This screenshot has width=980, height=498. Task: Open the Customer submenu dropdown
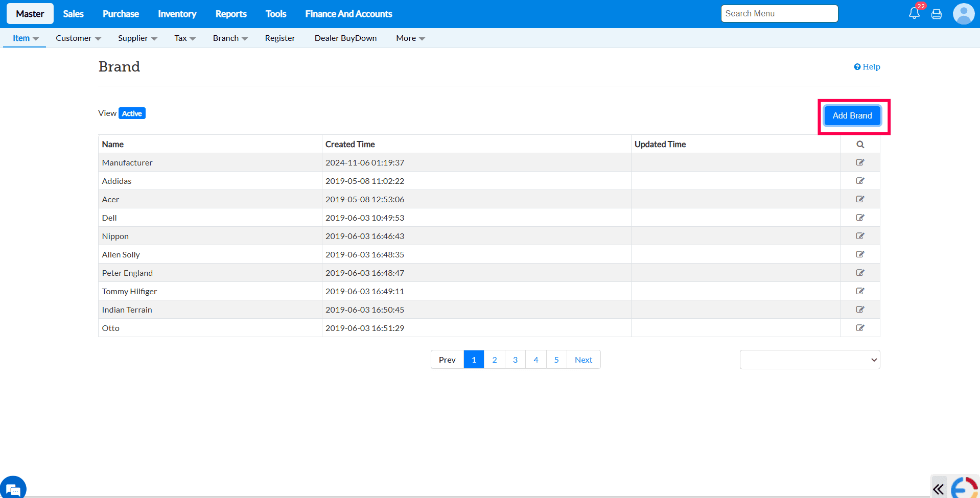(x=78, y=38)
